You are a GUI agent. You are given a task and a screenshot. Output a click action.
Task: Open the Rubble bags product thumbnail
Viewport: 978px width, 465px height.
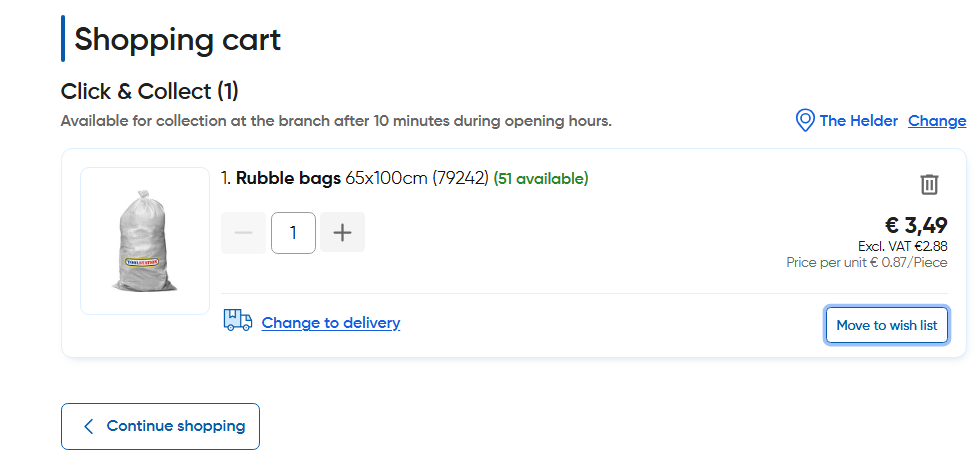145,241
